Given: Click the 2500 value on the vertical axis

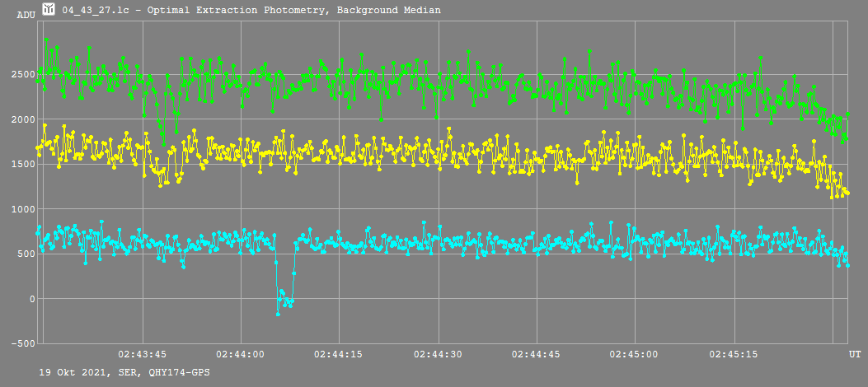Looking at the screenshot, I should point(22,75).
